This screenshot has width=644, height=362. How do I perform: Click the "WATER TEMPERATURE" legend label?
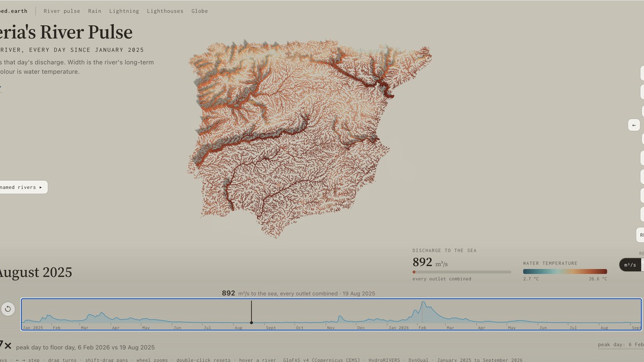[x=550, y=263]
